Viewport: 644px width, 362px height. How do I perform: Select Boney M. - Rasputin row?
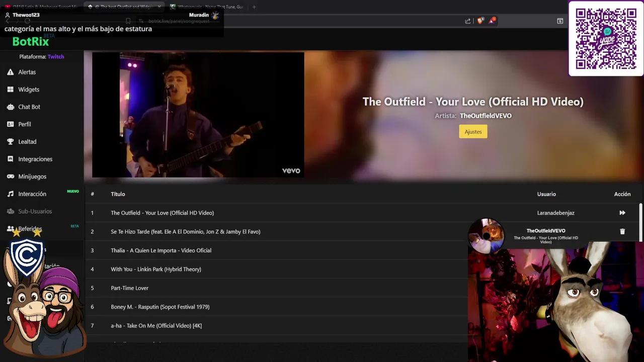pos(277,307)
